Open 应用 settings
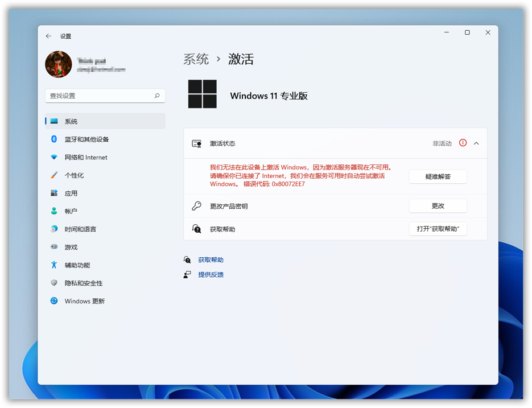This screenshot has height=408, width=532. pyautogui.click(x=105, y=193)
